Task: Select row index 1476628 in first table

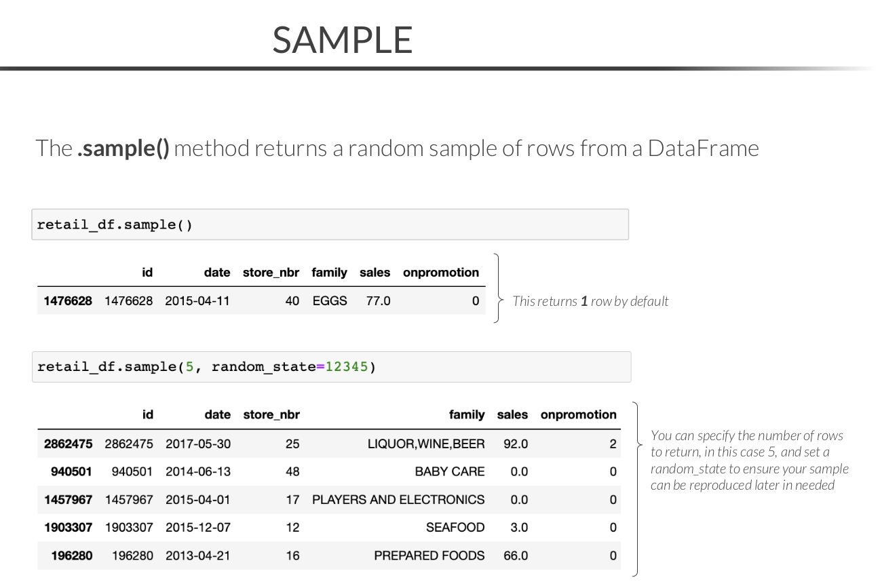Action: [x=68, y=300]
